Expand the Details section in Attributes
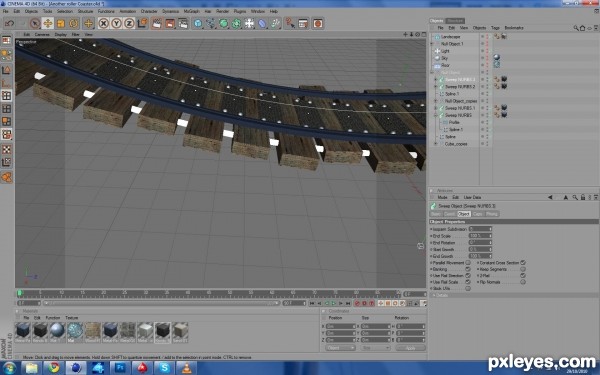The image size is (600, 375). 434,295
